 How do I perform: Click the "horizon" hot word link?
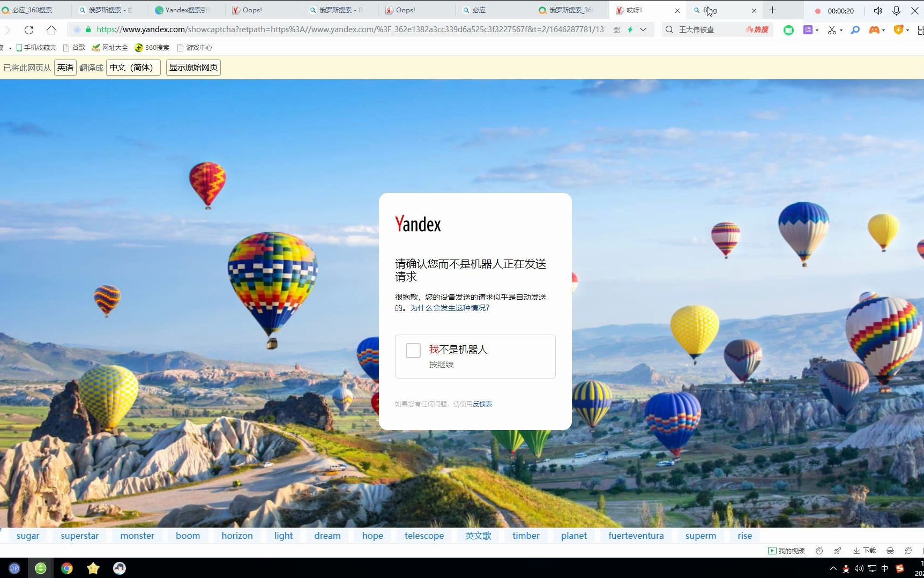(x=237, y=536)
